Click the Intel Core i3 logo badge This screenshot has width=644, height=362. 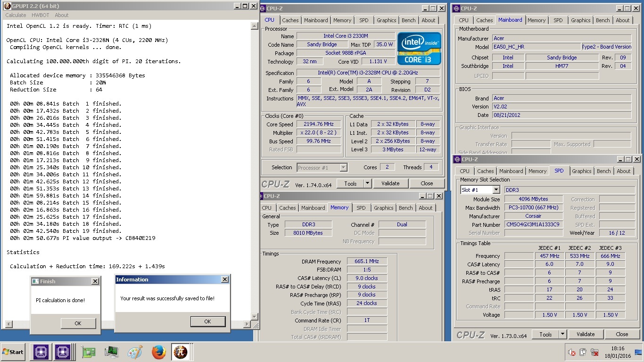[x=419, y=48]
